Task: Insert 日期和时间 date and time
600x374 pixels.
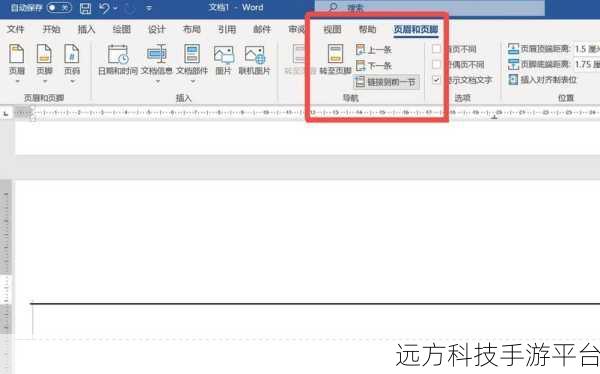Action: tap(118, 60)
